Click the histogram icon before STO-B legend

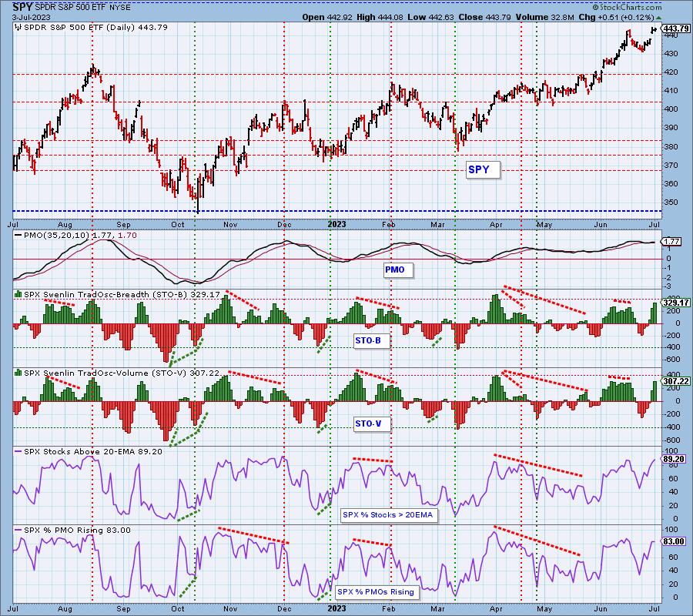coord(18,294)
